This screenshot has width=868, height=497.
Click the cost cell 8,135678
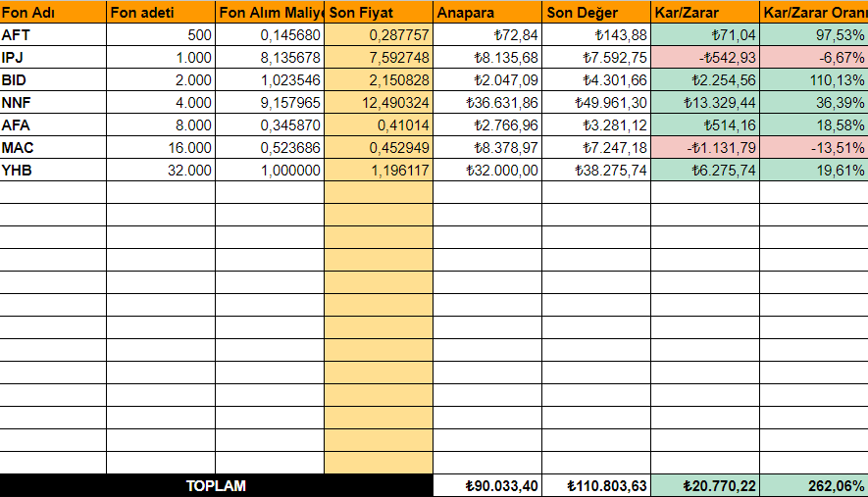[270, 58]
